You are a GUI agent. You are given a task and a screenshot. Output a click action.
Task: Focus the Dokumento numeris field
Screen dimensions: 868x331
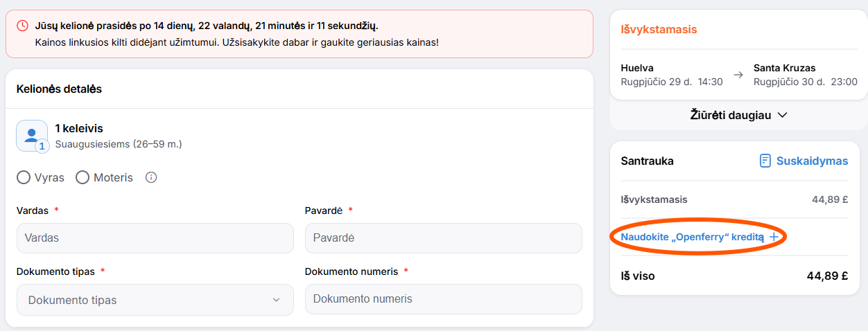click(x=444, y=299)
